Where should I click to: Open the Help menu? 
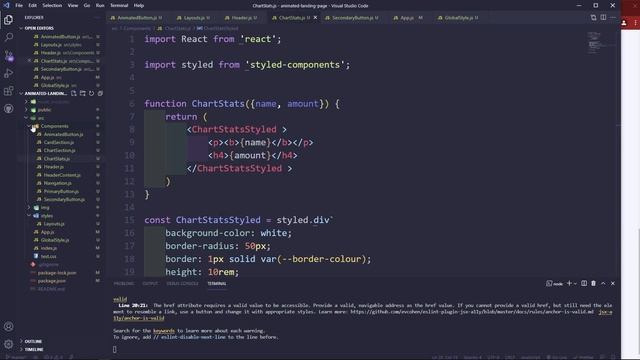(x=139, y=5)
